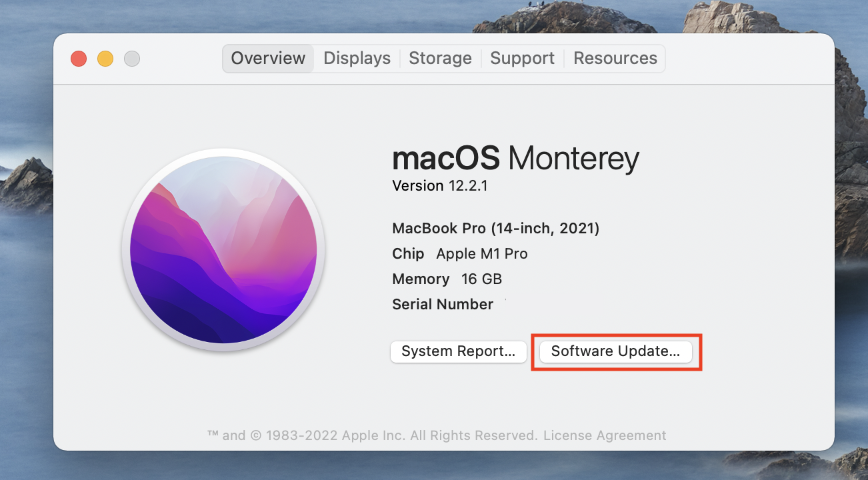The image size is (868, 480).
Task: Click the Apple M1 Pro chip value
Action: 482,254
